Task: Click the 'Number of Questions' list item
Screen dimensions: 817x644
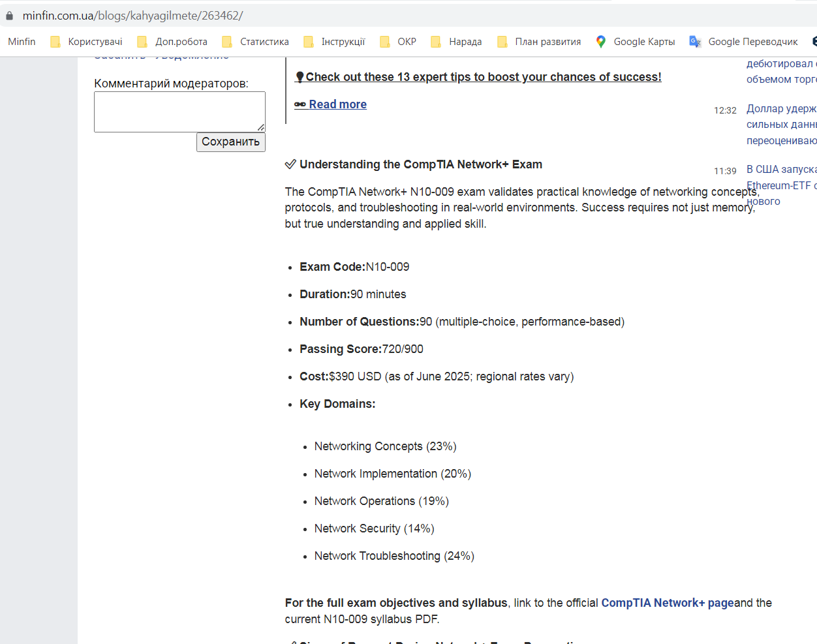Action: click(x=462, y=322)
